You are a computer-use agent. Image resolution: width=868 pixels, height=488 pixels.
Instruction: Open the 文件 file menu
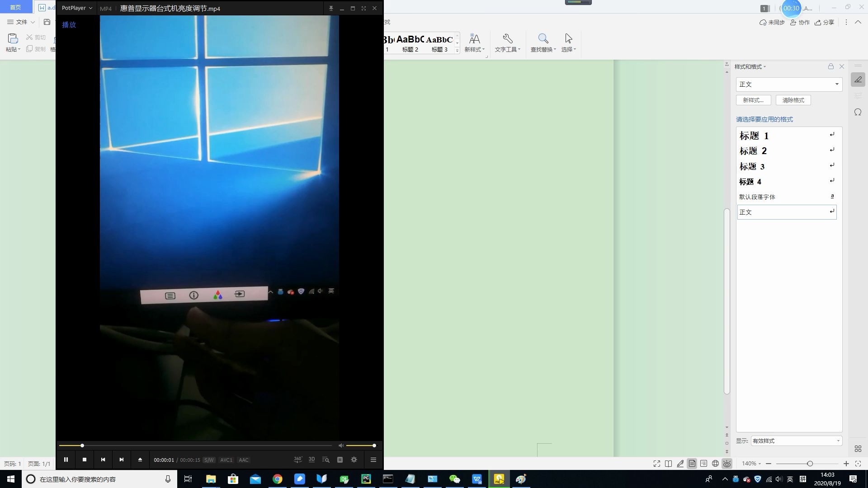[21, 22]
